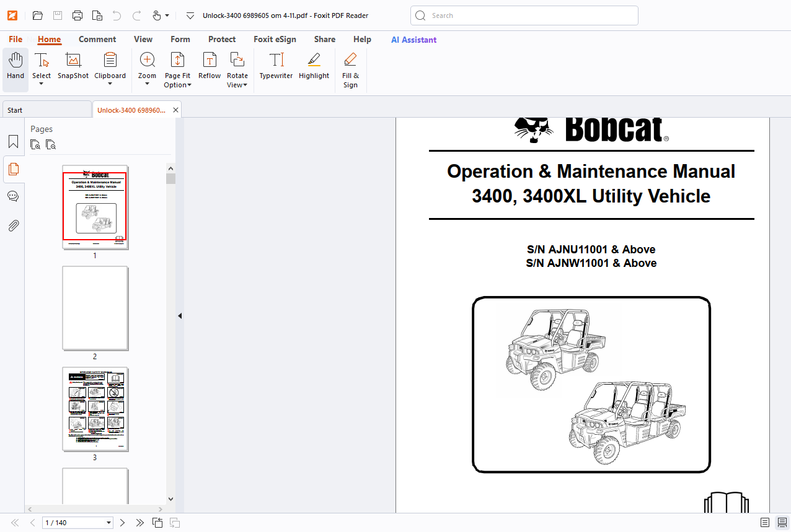Open the page number dropdown list

[109, 523]
